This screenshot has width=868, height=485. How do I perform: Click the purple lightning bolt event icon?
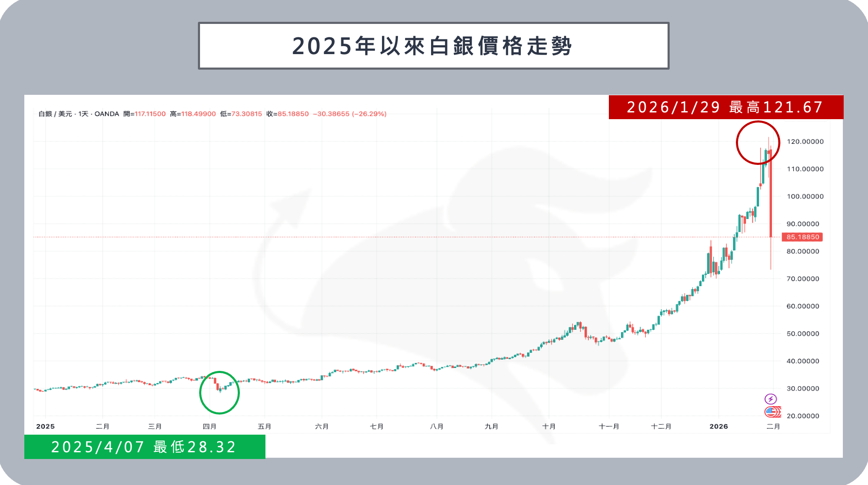771,399
